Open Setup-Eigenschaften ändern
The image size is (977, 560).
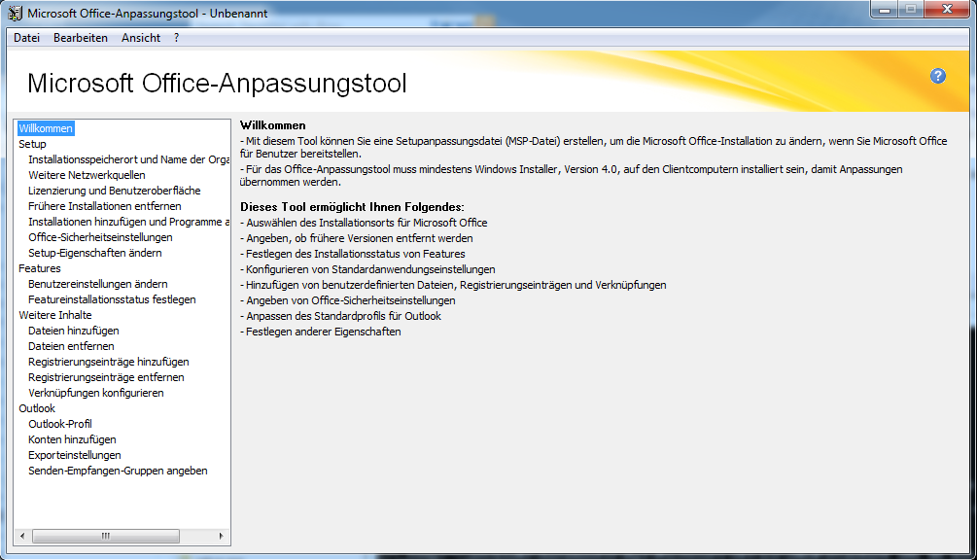click(94, 253)
